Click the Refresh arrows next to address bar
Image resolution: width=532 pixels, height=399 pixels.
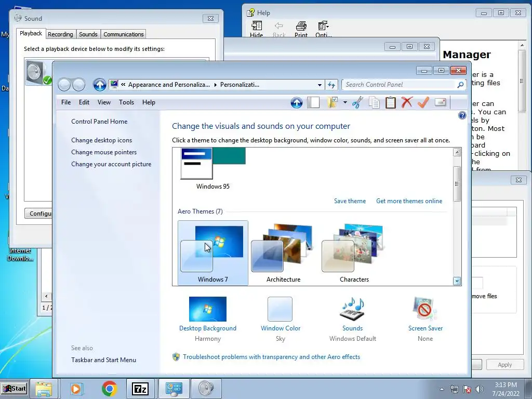tap(331, 85)
